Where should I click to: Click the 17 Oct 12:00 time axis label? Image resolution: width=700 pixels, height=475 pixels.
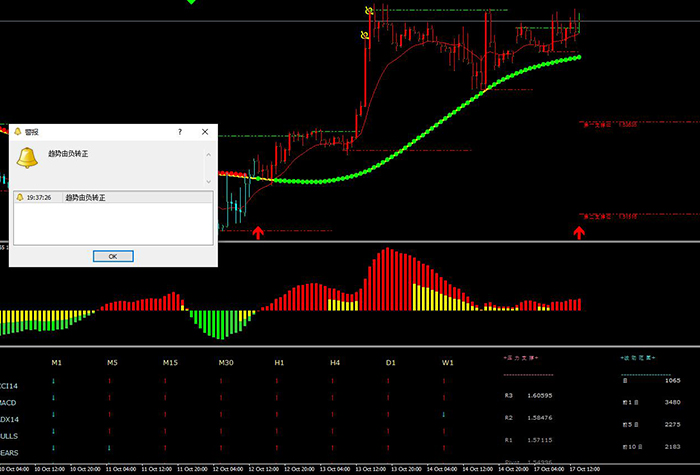coord(585,469)
